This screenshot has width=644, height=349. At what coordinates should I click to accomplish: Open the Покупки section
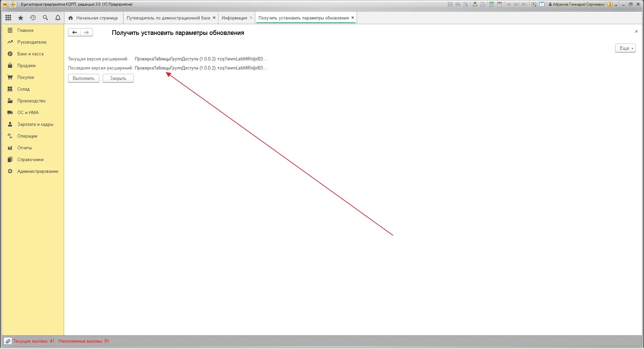pos(33,77)
